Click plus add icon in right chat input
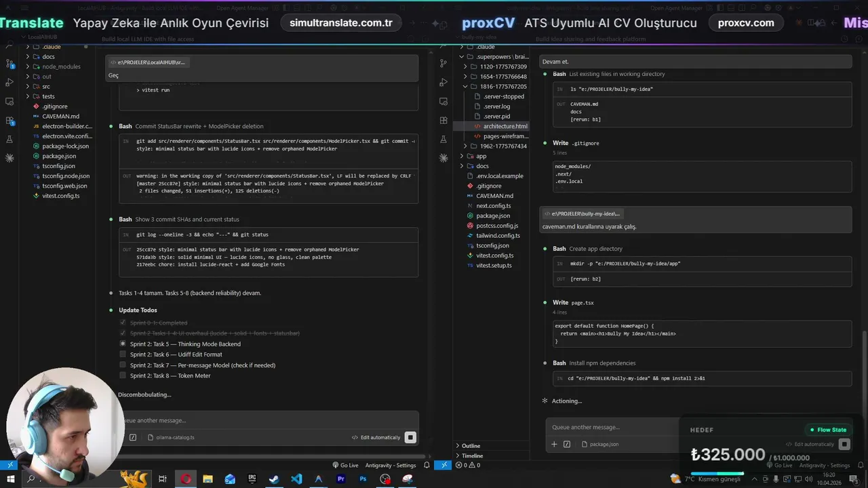Screen dimensions: 868x488 click(x=554, y=444)
